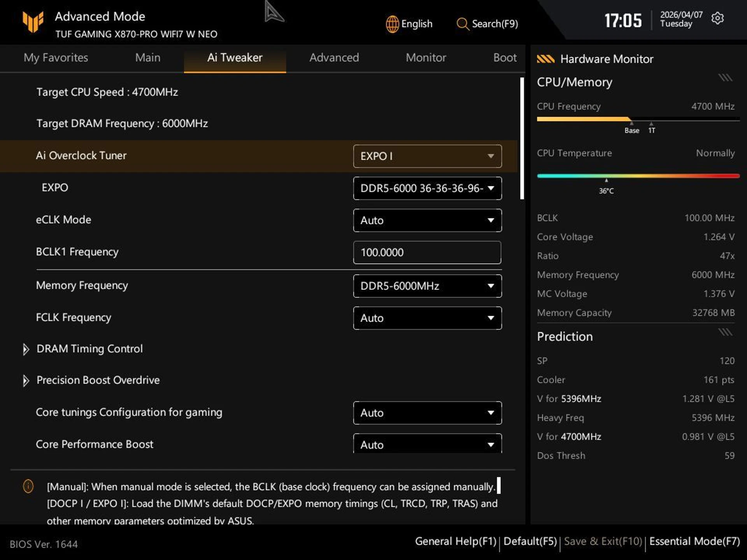Click the Hardware Monitor stripes icon

coord(545,59)
